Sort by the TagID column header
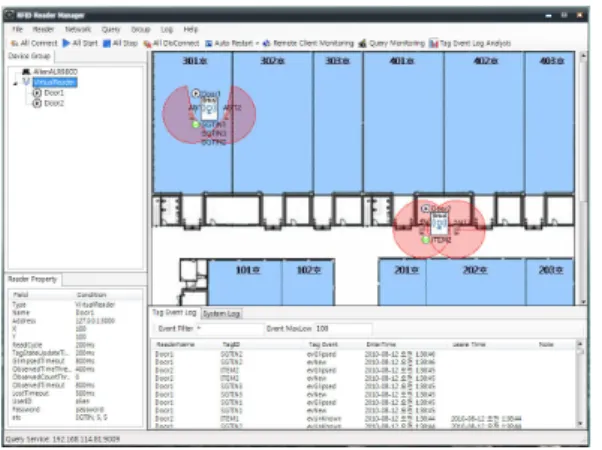The height and width of the screenshot is (450, 602). click(x=231, y=344)
